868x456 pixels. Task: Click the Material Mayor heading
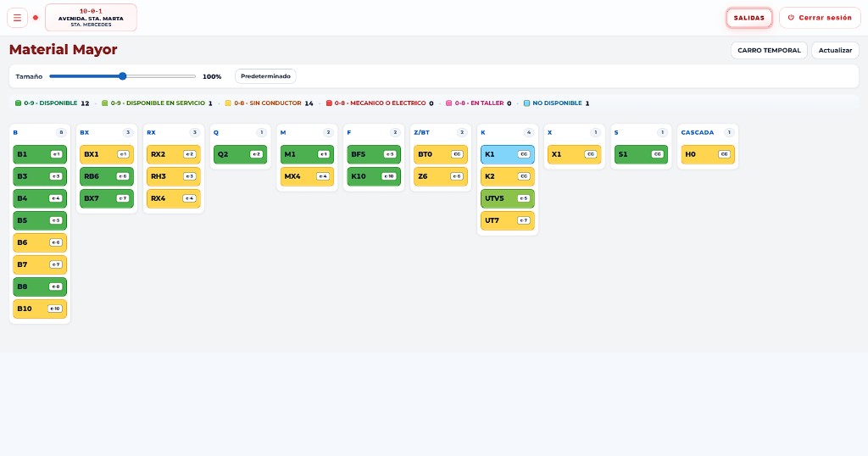point(63,50)
